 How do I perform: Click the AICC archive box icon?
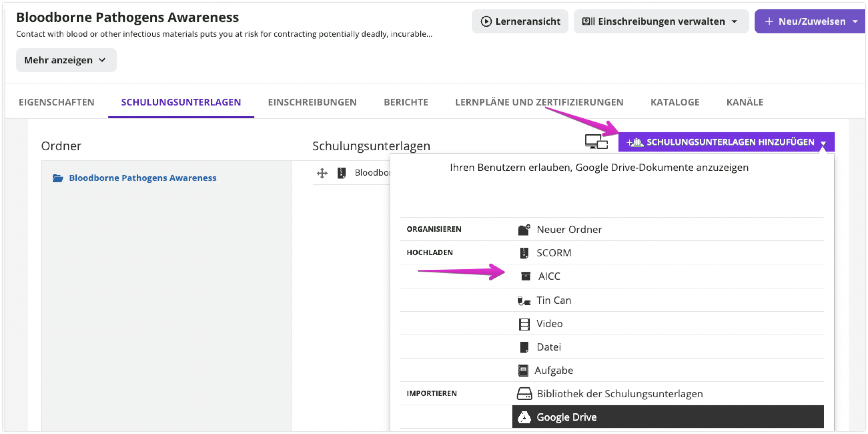tap(526, 276)
